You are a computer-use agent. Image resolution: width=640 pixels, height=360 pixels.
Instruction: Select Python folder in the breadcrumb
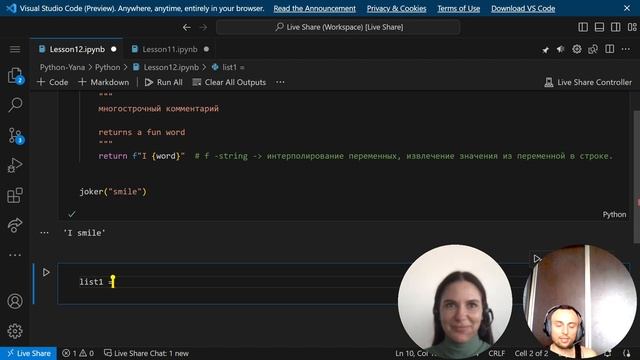coord(107,67)
